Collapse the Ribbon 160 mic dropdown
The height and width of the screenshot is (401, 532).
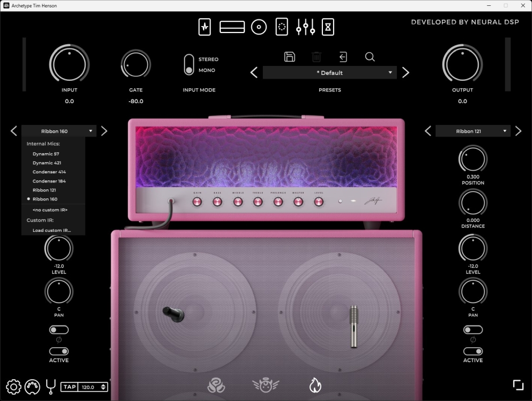click(59, 131)
